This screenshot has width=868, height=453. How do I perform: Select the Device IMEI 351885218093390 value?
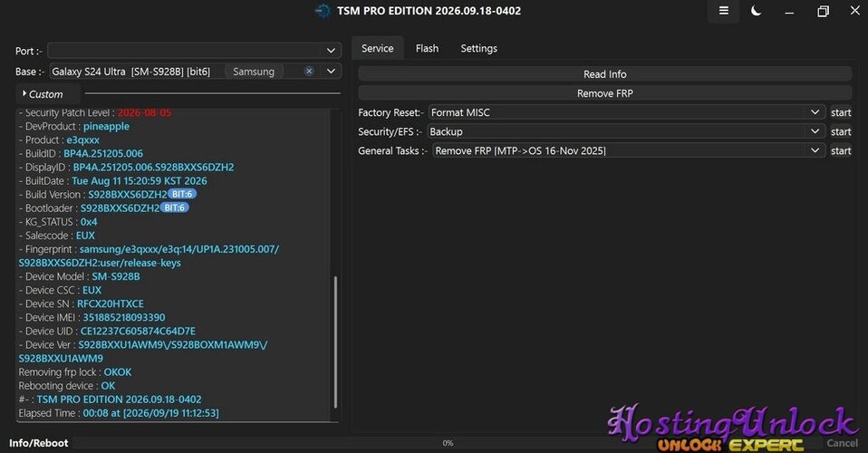tap(124, 317)
